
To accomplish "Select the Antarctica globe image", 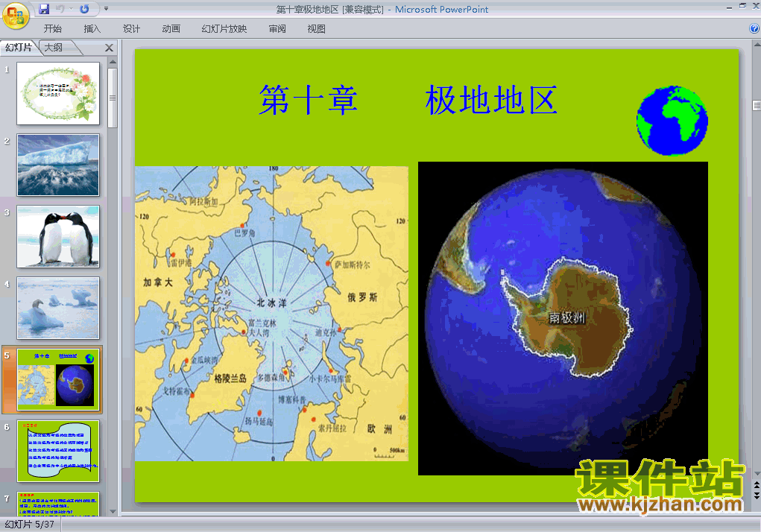I will [563, 318].
